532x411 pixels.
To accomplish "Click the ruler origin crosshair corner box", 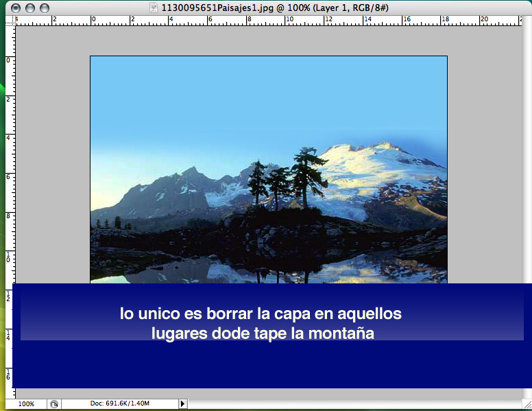I will (10, 21).
